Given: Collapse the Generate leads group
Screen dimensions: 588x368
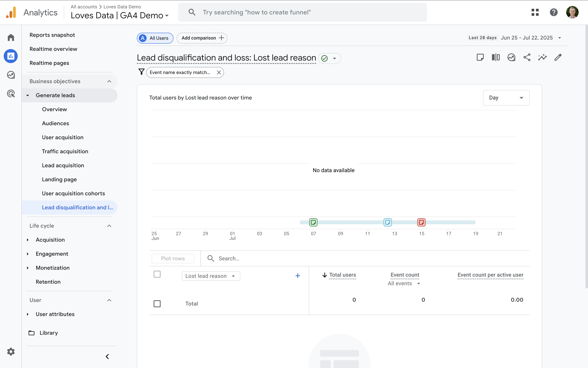Looking at the screenshot, I should coord(28,95).
